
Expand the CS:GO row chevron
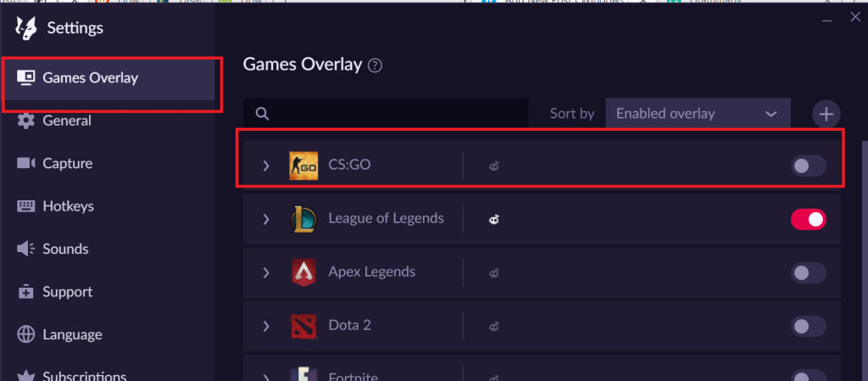click(x=266, y=165)
